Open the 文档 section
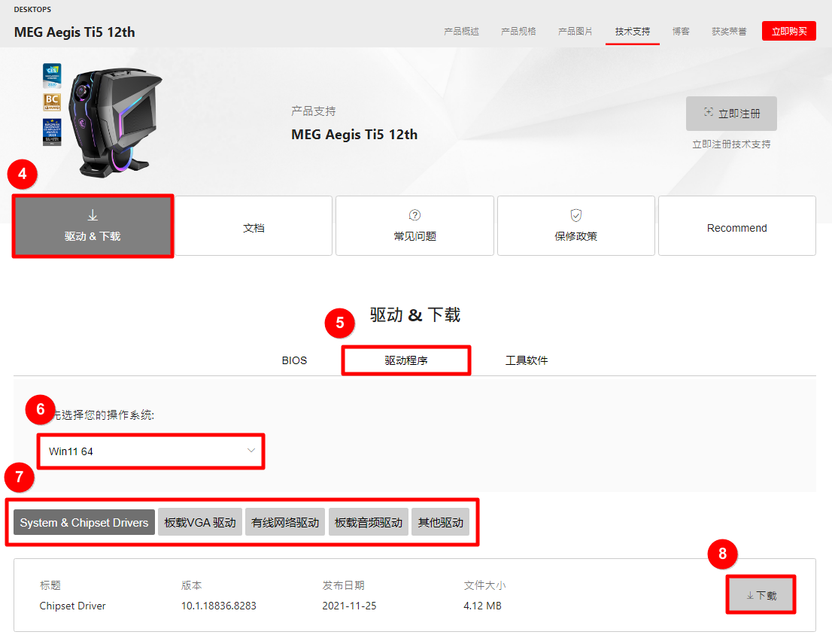 pos(254,227)
